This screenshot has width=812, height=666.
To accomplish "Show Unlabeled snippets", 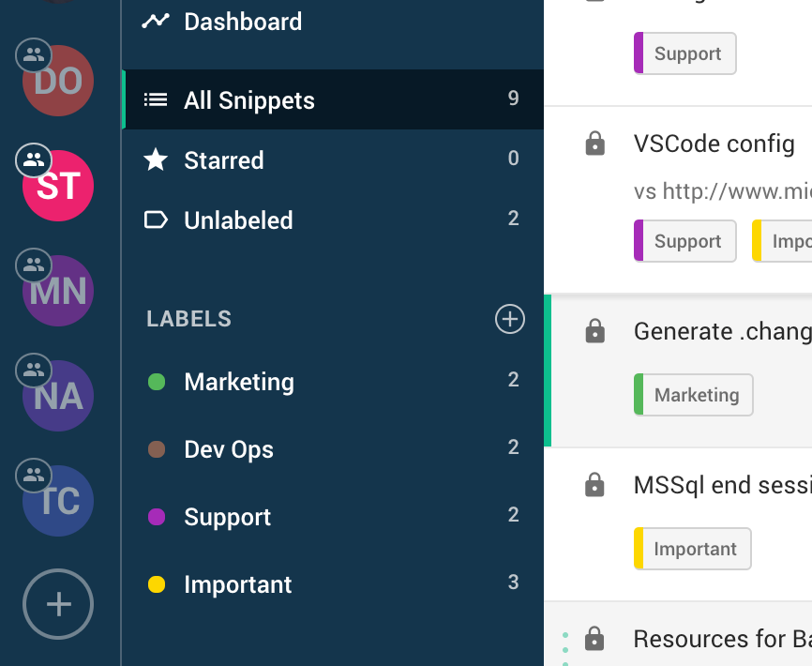I will (238, 220).
